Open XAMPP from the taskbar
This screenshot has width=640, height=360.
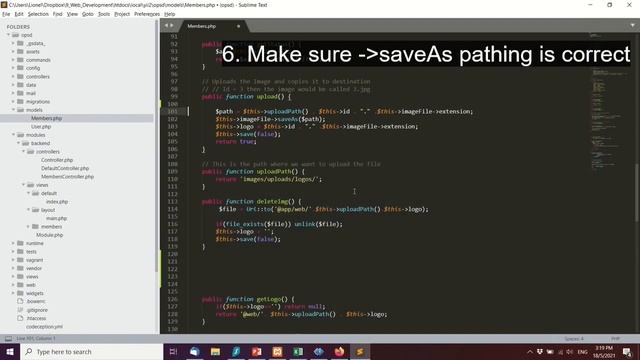point(277,351)
